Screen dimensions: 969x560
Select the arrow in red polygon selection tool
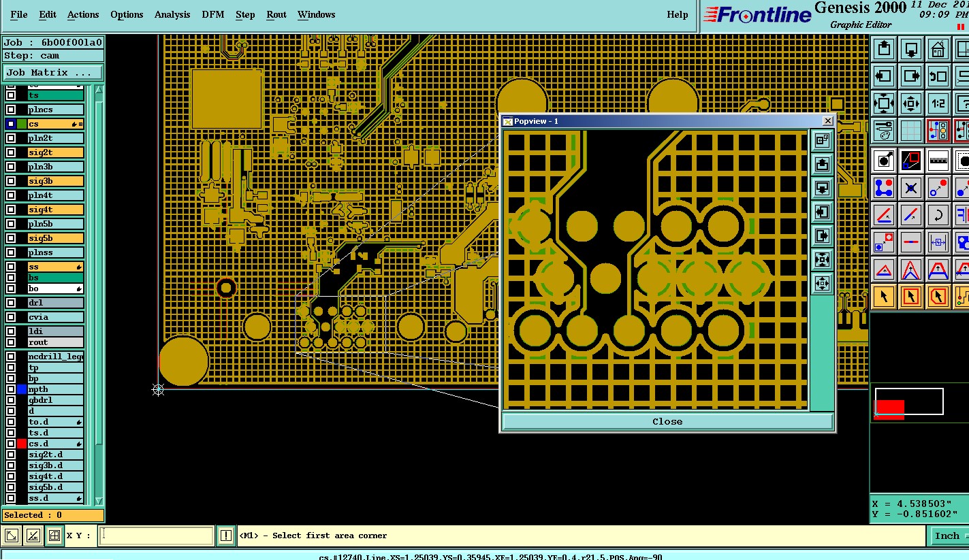pos(938,297)
